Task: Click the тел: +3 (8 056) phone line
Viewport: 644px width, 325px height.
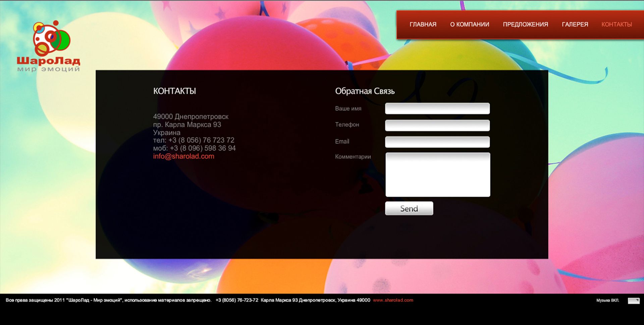Action: click(x=194, y=140)
